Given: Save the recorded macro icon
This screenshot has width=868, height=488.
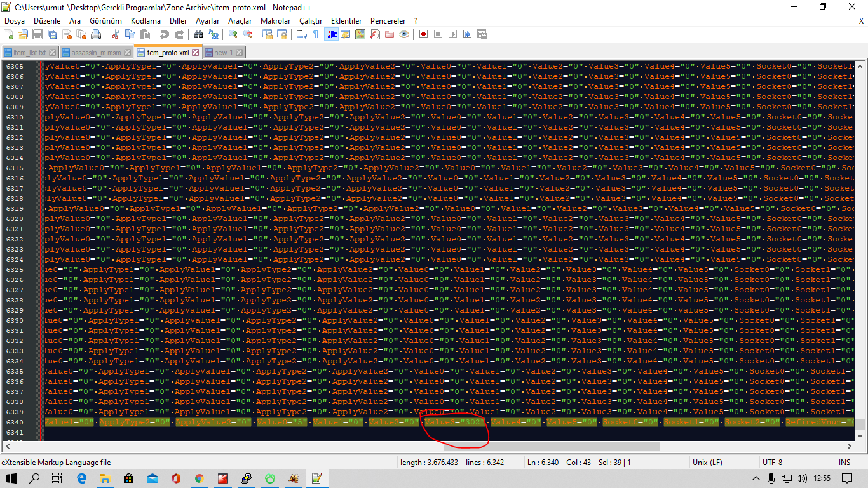Looking at the screenshot, I should 482,34.
